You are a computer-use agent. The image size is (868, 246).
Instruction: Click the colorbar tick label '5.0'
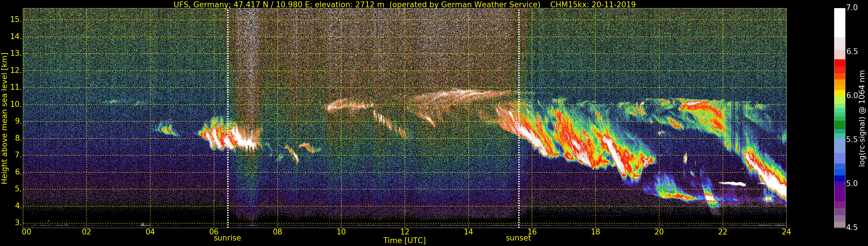coord(852,183)
